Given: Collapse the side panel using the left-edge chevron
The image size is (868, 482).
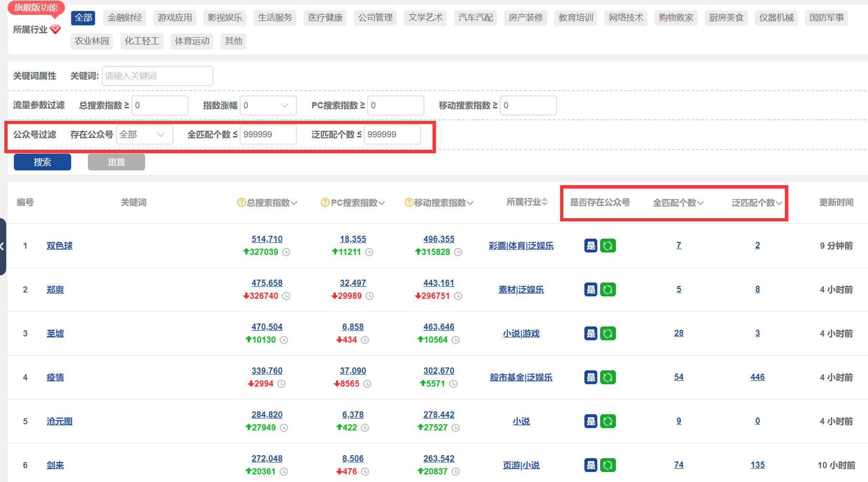Looking at the screenshot, I should pos(3,246).
